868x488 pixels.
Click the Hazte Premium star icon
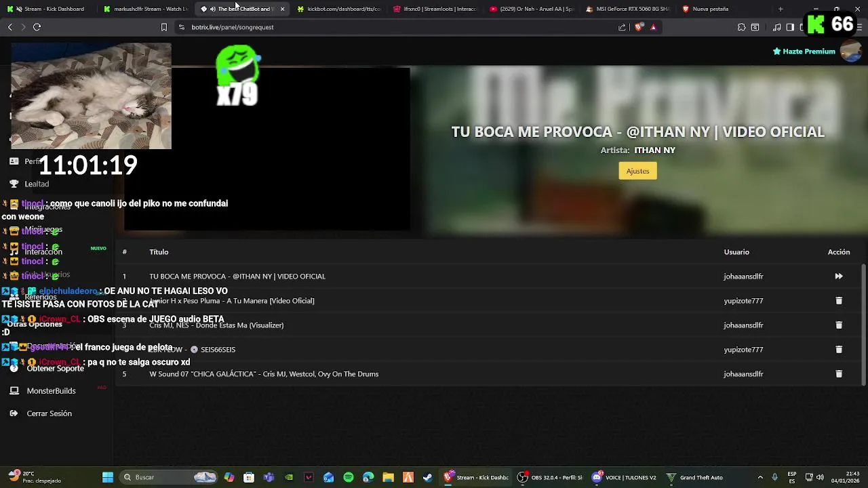(x=777, y=52)
